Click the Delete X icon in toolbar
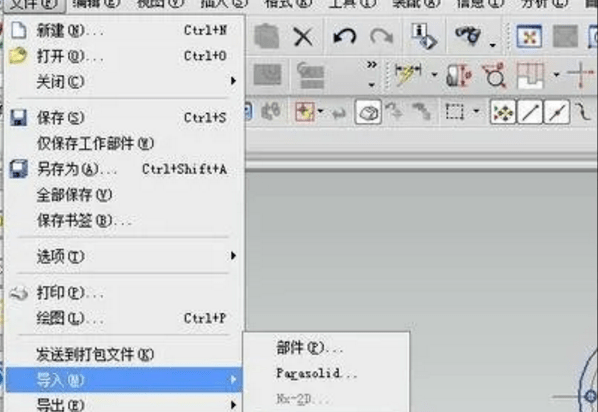598x412 pixels. click(303, 37)
